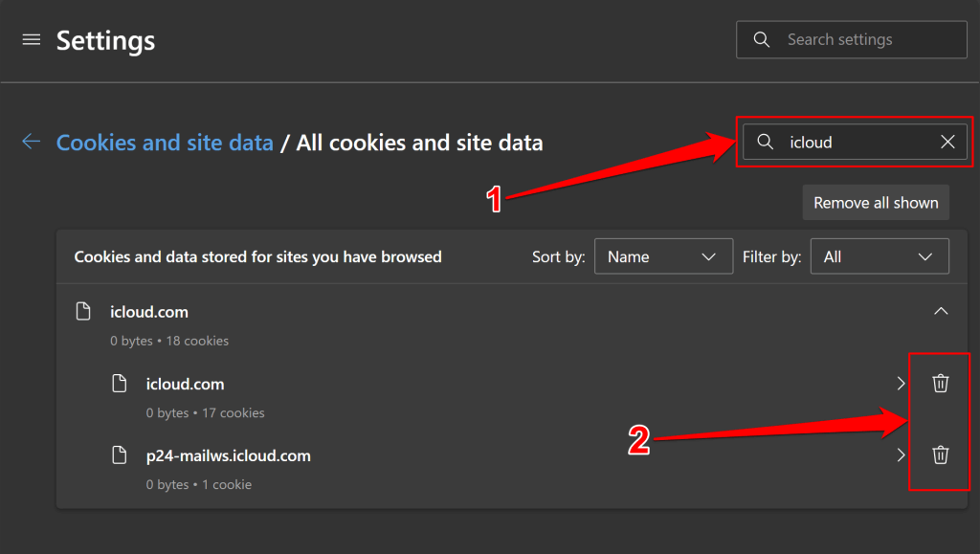Open the hamburger navigation menu
980x554 pixels.
click(x=32, y=39)
